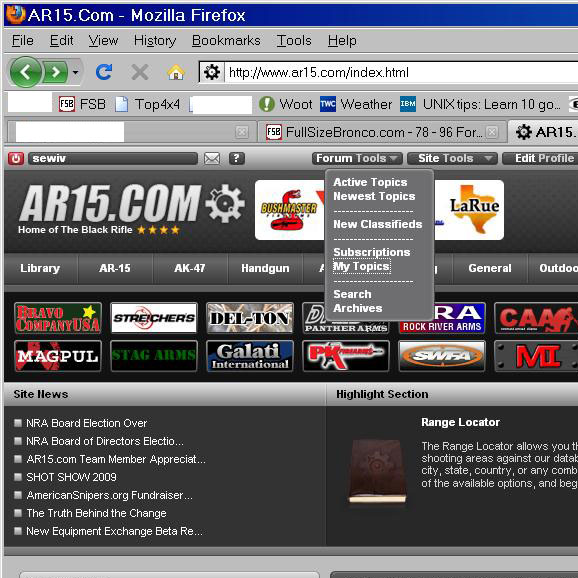
Task: Select My Topics menu entry
Action: [361, 267]
